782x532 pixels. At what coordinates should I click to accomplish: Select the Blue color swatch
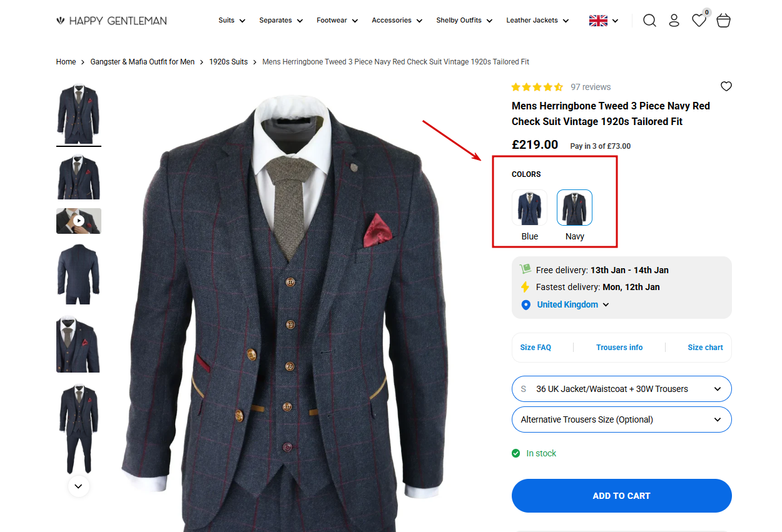point(529,208)
